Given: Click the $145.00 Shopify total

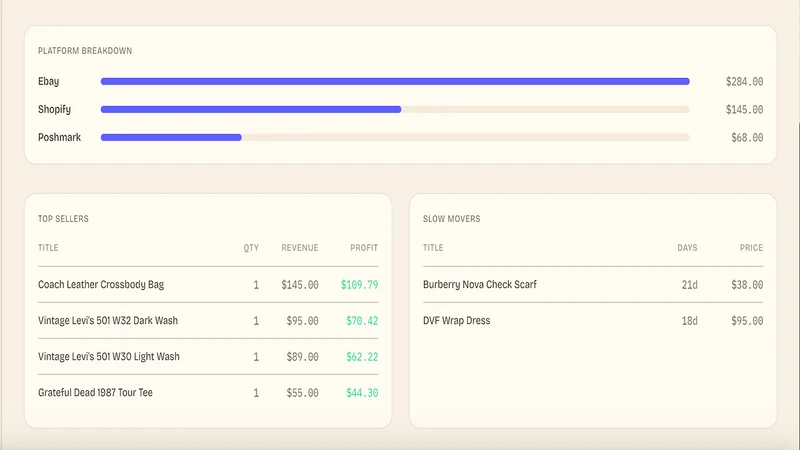Looking at the screenshot, I should coord(744,109).
